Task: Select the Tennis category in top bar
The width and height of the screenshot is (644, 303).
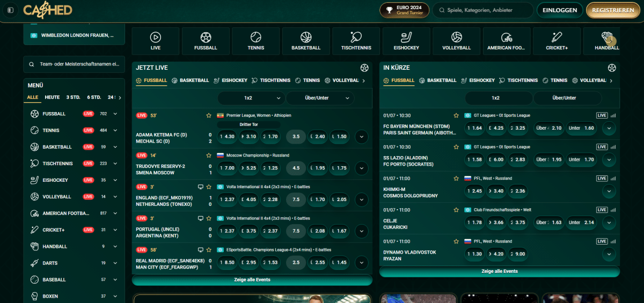Action: tap(256, 41)
